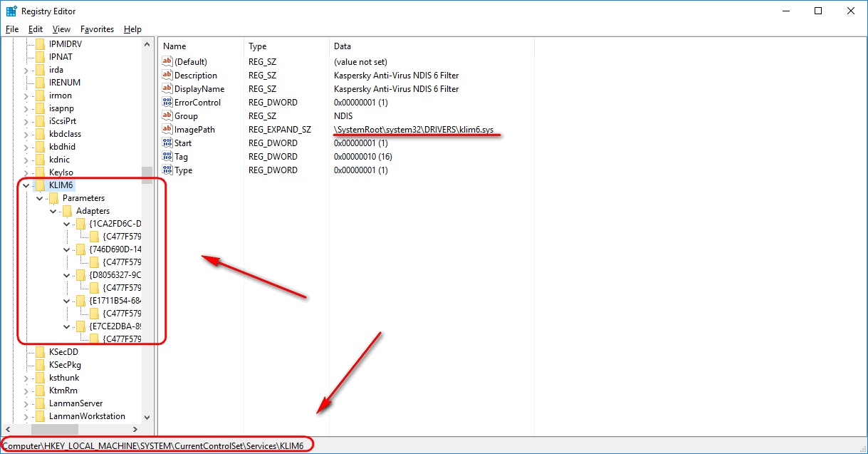Image resolution: width=868 pixels, height=454 pixels.
Task: Click the ImagePath string value icon
Action: pos(167,130)
